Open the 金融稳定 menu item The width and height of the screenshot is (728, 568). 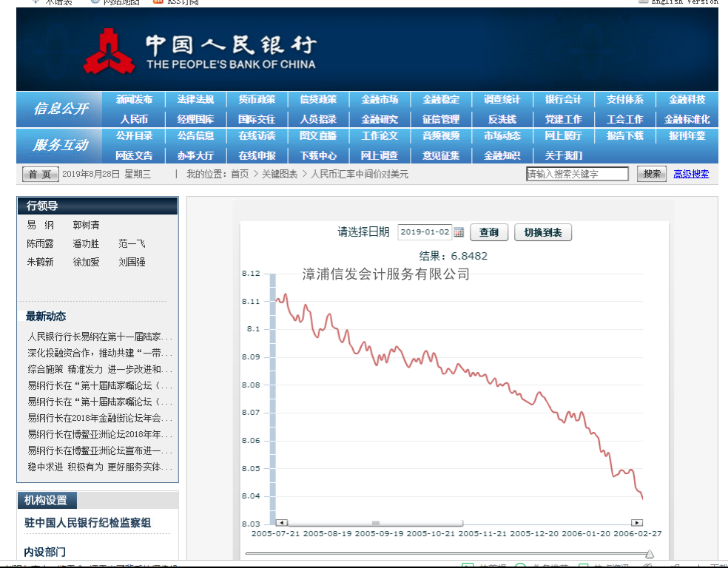click(441, 99)
